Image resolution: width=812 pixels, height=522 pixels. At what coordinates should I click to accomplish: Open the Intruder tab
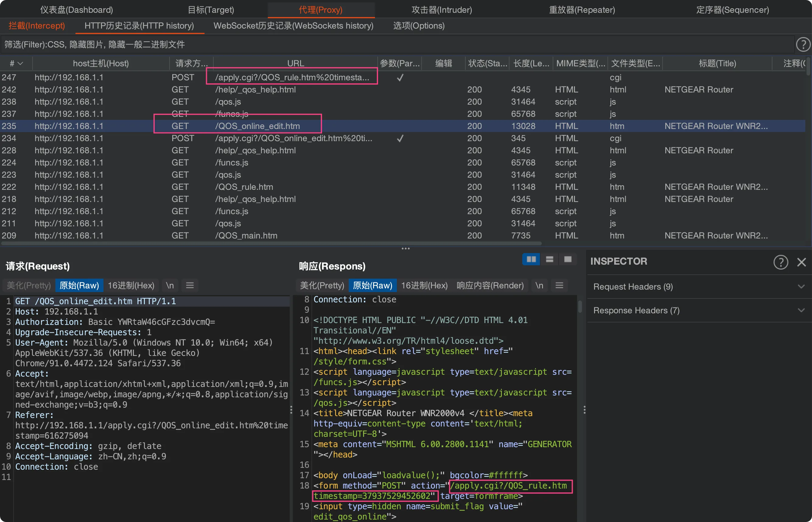[x=442, y=10]
